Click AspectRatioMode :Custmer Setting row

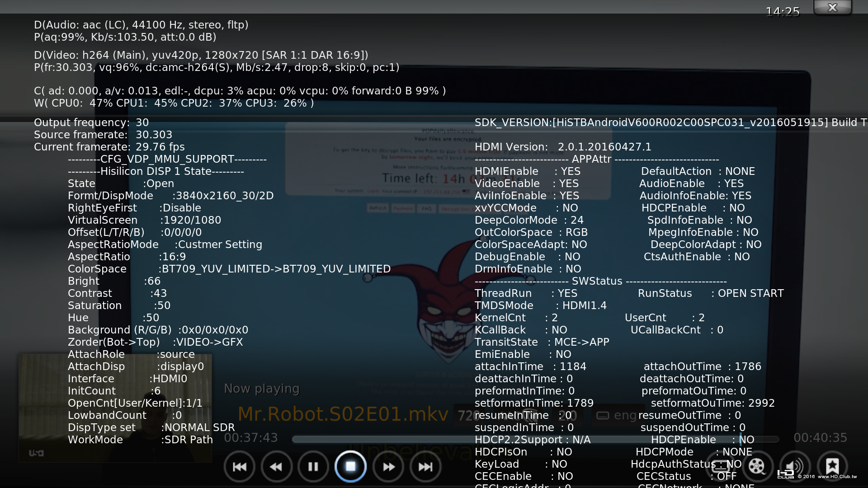tap(165, 244)
